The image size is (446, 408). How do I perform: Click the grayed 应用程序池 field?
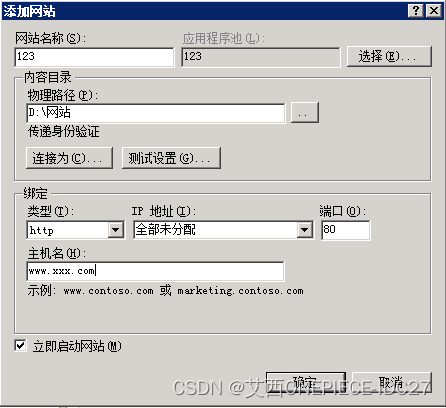coord(261,57)
